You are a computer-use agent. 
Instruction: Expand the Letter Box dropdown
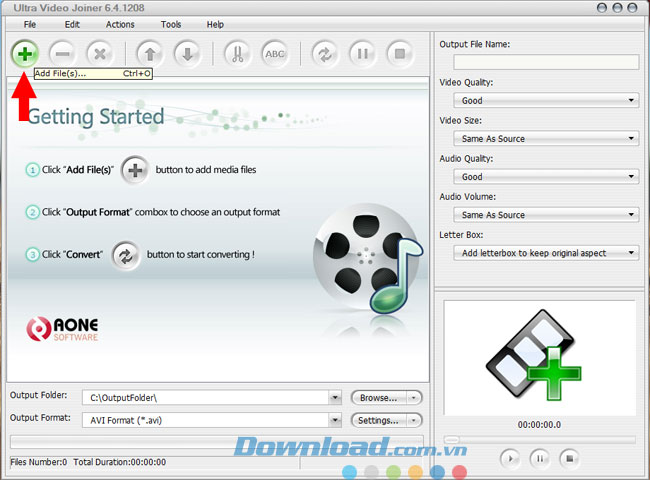(546, 253)
